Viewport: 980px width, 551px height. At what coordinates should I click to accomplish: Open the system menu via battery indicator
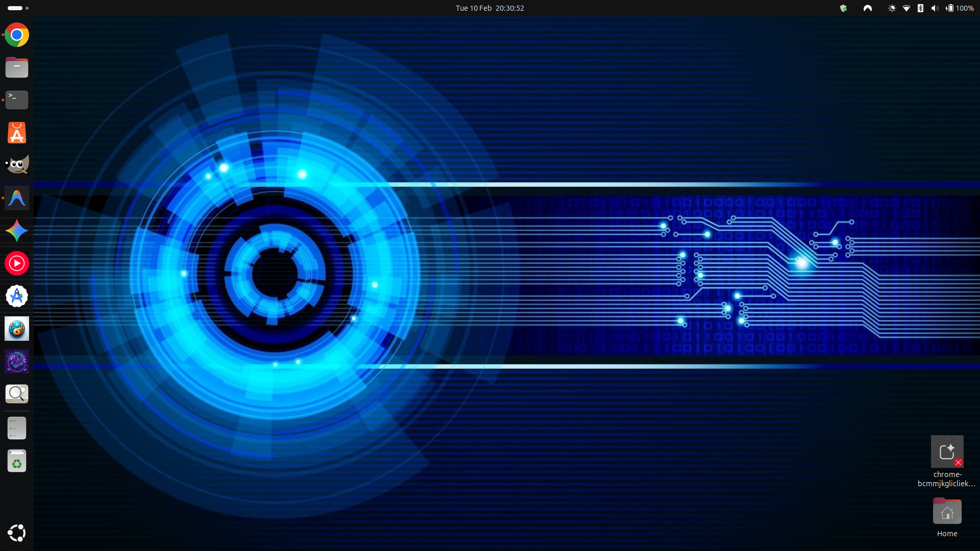pyautogui.click(x=960, y=8)
